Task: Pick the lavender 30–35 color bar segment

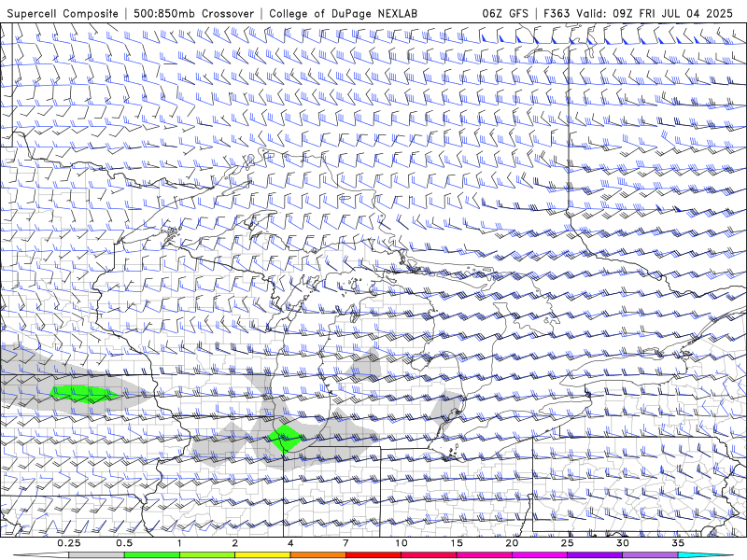Action: coord(650,555)
